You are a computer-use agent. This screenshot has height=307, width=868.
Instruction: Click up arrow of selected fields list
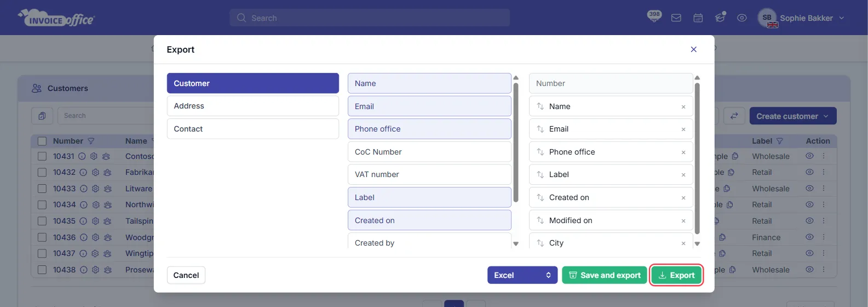(x=697, y=78)
